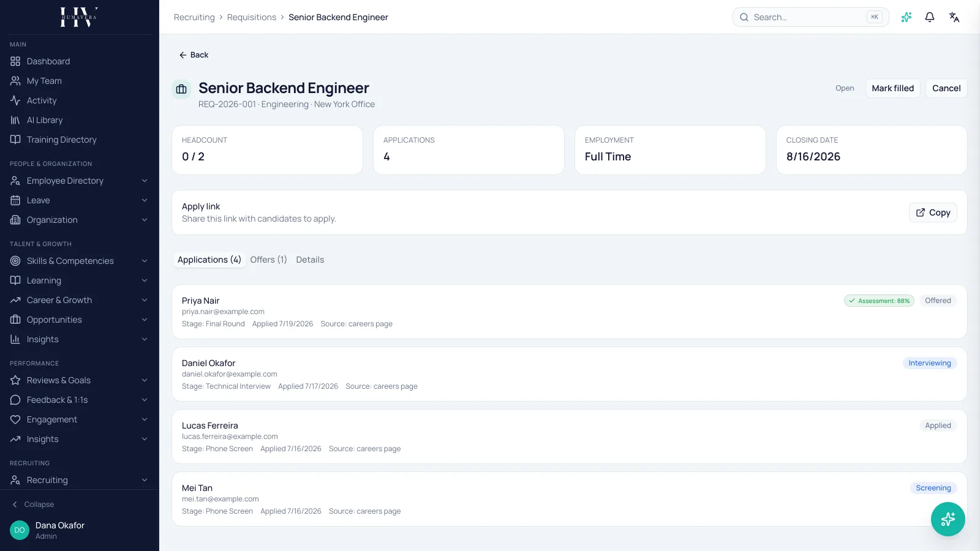The width and height of the screenshot is (980, 551).
Task: Copy the apply link
Action: 933,212
